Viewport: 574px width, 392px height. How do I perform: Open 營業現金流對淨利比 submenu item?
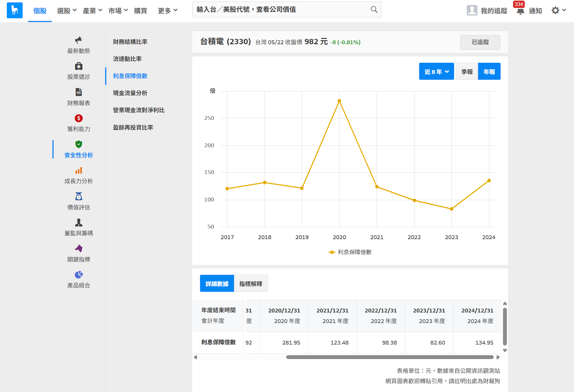139,110
